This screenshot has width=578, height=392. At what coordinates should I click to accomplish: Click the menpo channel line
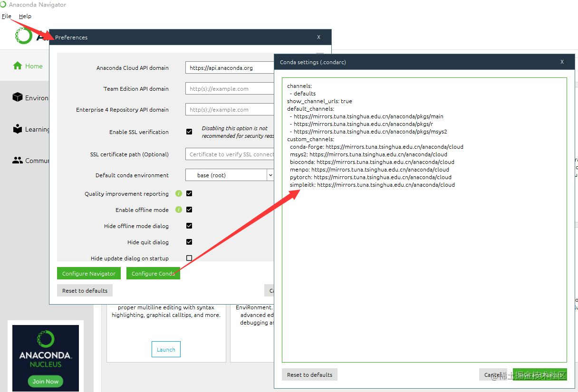pos(369,170)
